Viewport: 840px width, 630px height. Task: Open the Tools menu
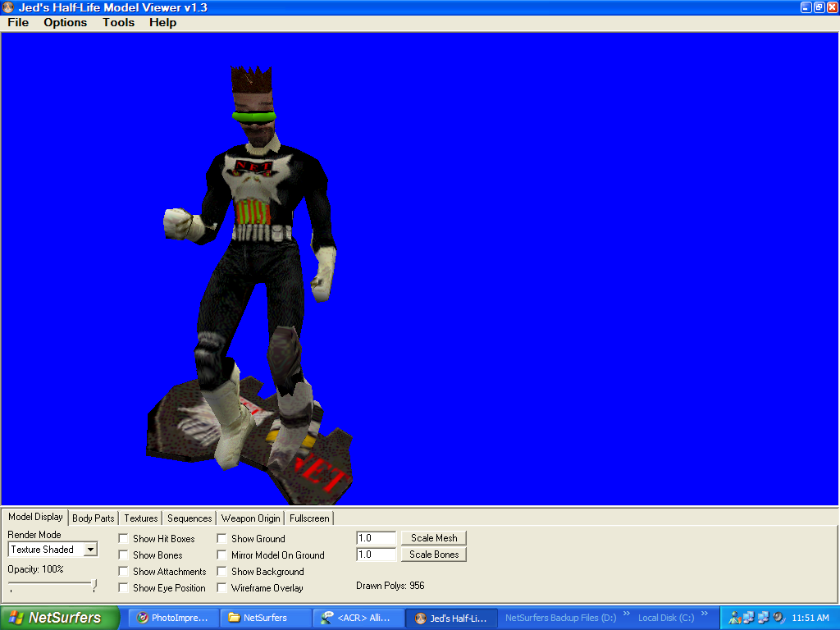pyautogui.click(x=118, y=22)
